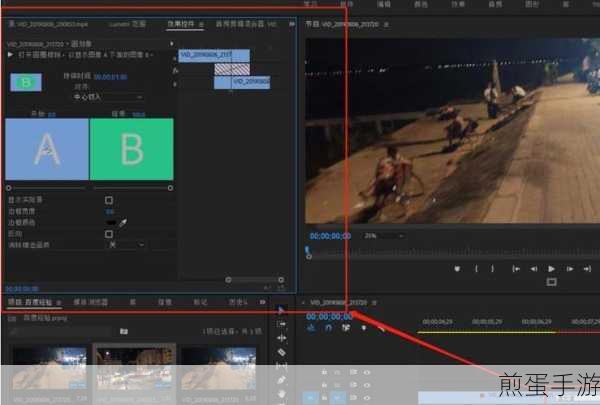The image size is (600, 405).
Task: Click the border color swatch
Action: [111, 223]
